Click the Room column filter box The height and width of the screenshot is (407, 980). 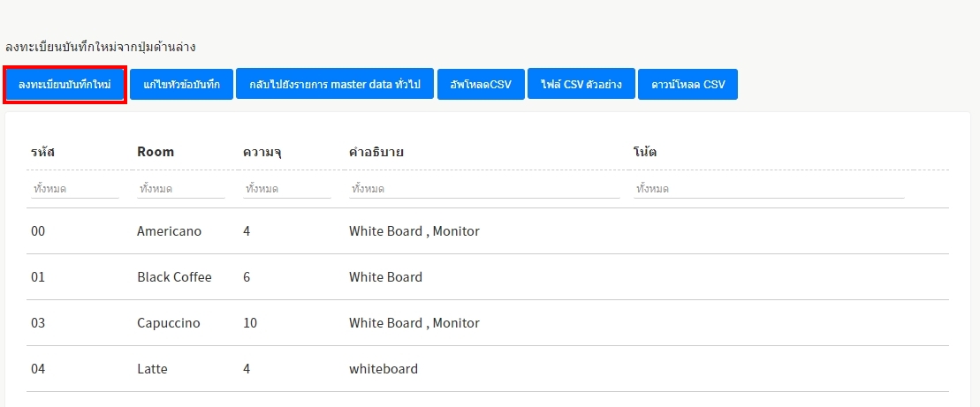180,189
